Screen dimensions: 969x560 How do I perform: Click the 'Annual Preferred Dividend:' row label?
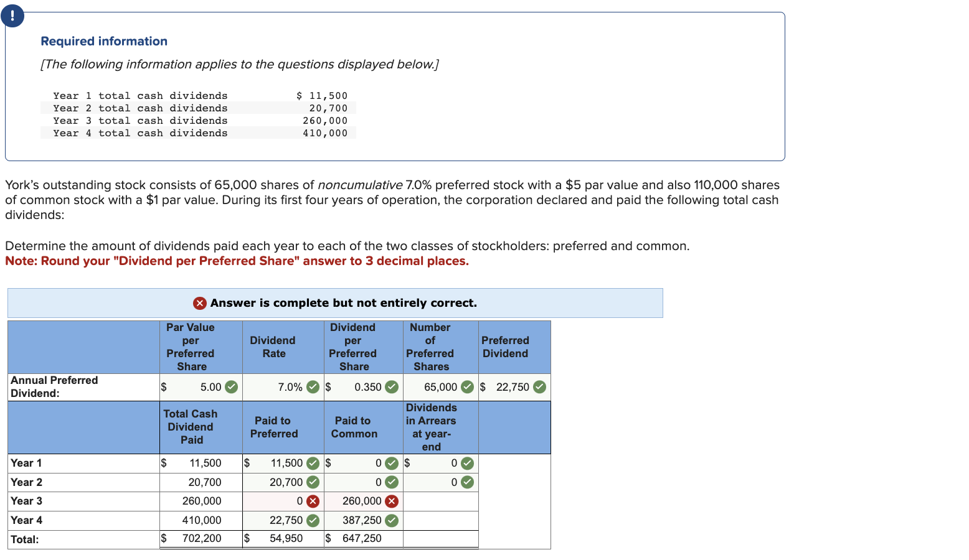pos(54,387)
